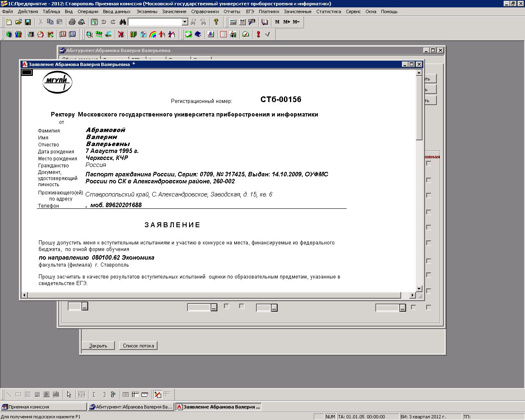Select the arrow pointer tool in bottom toolbar
Viewport: 525px width, 420px height.
69,395
